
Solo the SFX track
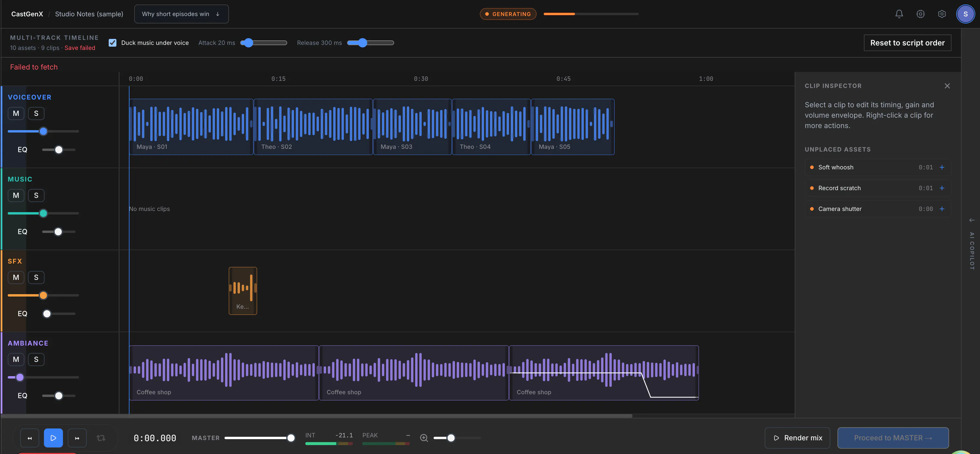click(x=36, y=278)
